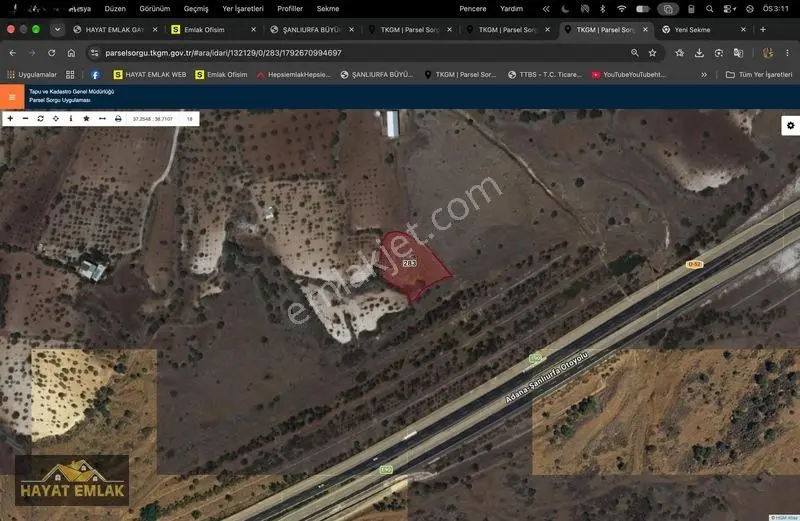
Task: Open the macOS Control Center icon
Action: click(x=729, y=9)
